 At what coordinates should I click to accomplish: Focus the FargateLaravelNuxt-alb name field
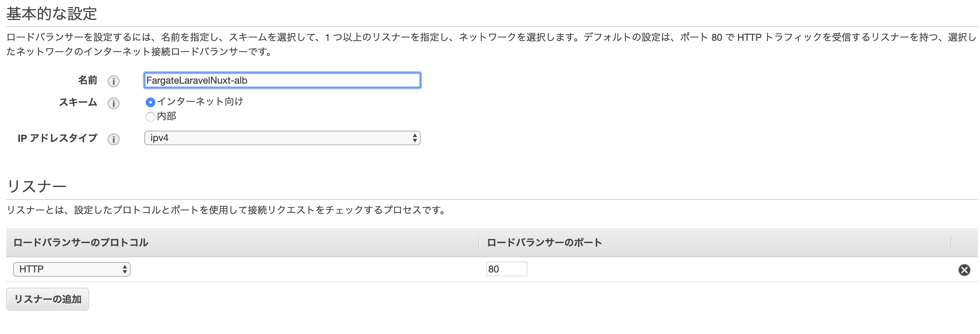point(282,80)
